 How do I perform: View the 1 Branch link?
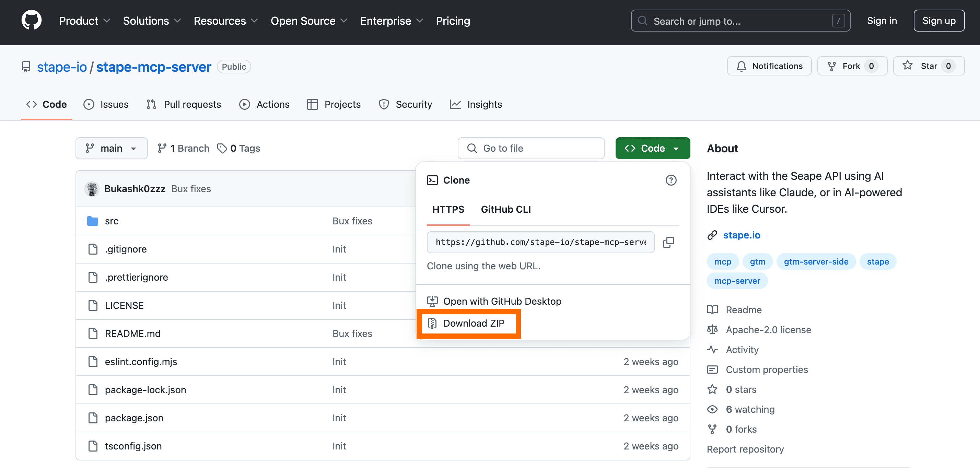pos(183,148)
